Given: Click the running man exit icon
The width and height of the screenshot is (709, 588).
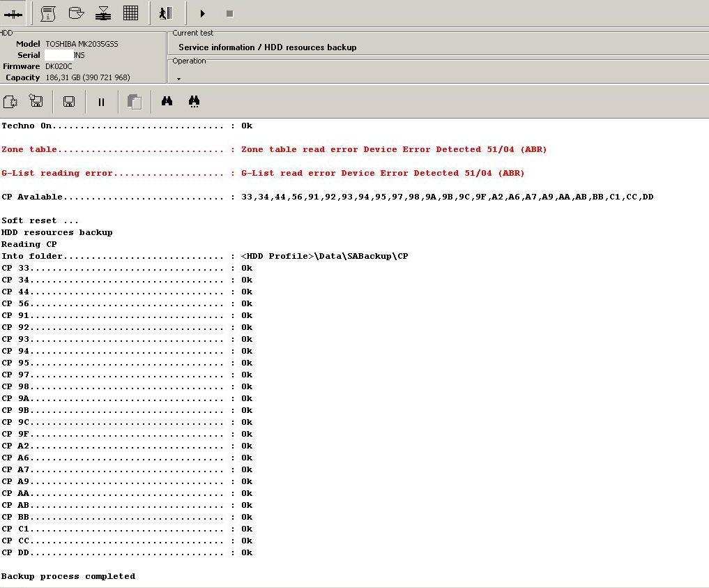Looking at the screenshot, I should (166, 13).
